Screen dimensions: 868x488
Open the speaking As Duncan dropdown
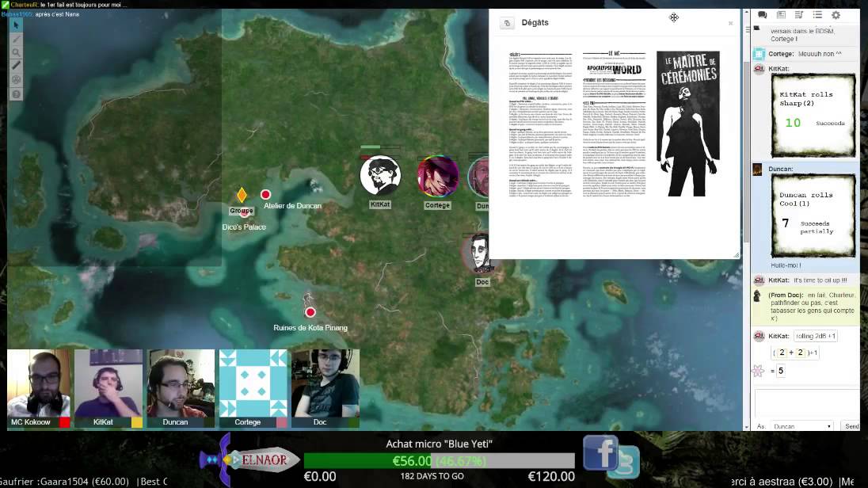(x=801, y=426)
